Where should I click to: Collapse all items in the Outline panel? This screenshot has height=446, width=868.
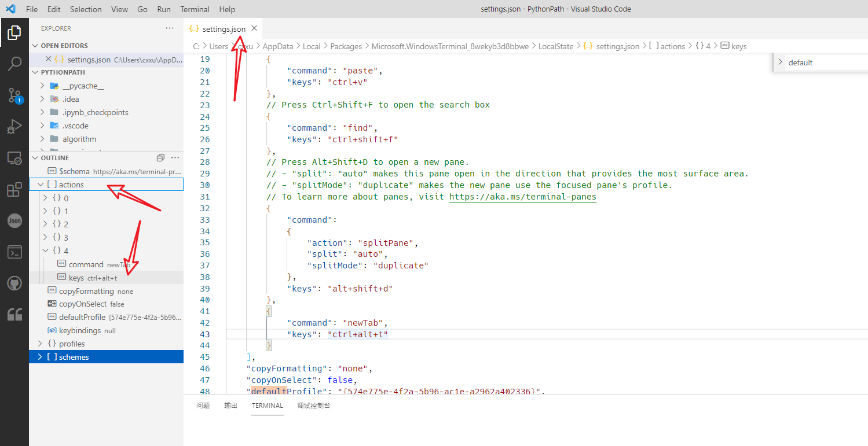click(160, 157)
